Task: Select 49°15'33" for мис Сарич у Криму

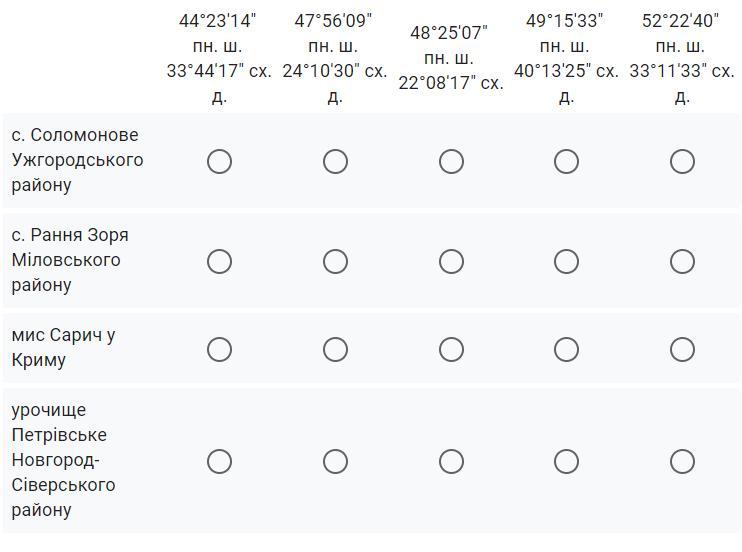Action: pos(566,349)
